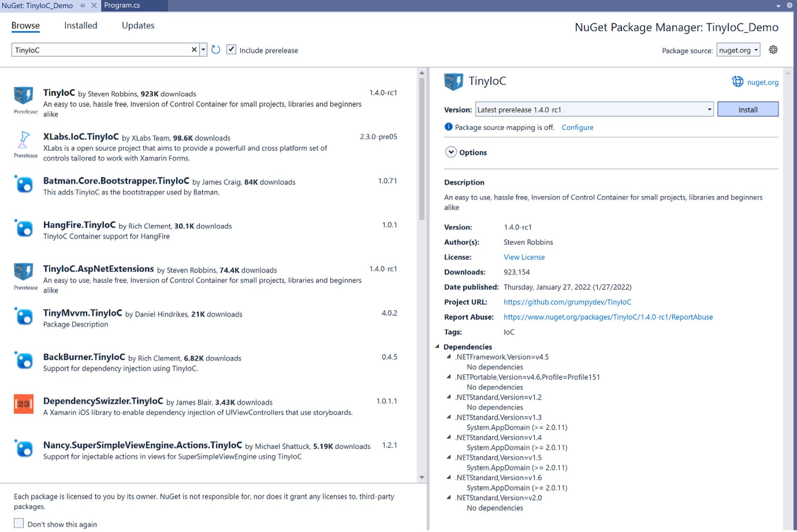This screenshot has height=532, width=797.
Task: Collapse .NETFramework,Version=v4.5 node
Action: coord(449,357)
